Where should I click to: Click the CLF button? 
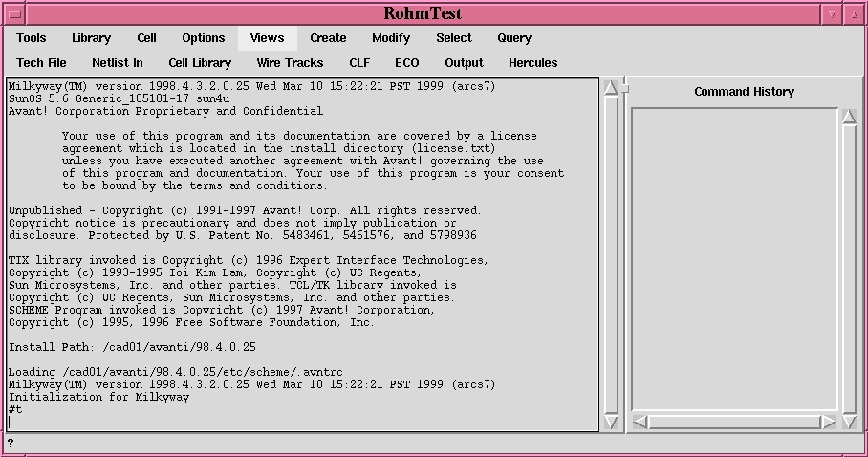359,63
